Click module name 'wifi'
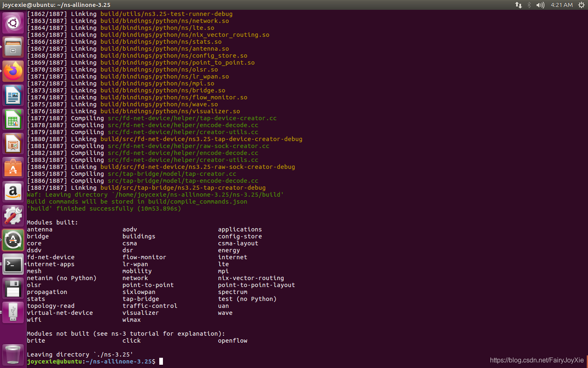 (x=34, y=320)
